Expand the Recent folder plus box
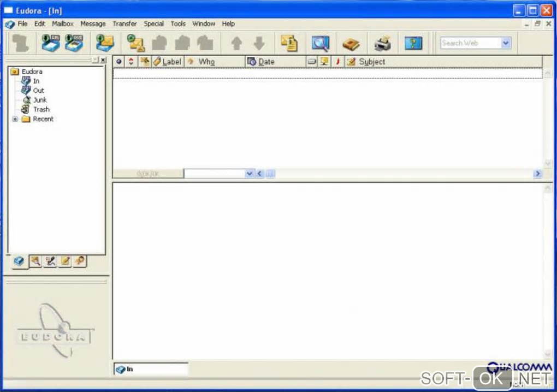The width and height of the screenshot is (557, 392). (x=15, y=119)
